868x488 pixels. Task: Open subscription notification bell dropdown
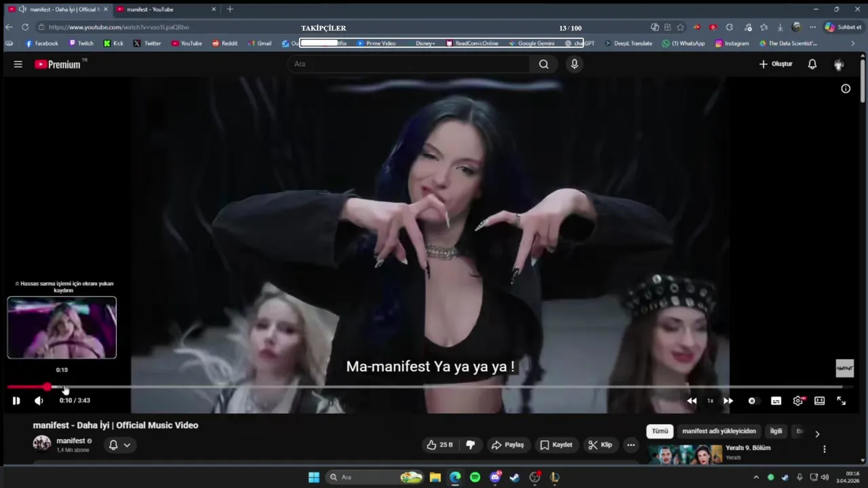[x=119, y=445]
